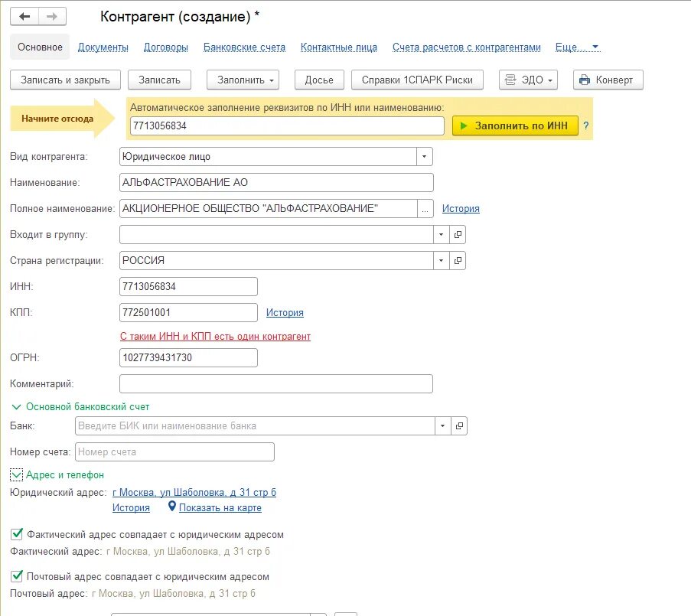
Task: Click the ИНН field with 7713056834
Action: [x=188, y=286]
